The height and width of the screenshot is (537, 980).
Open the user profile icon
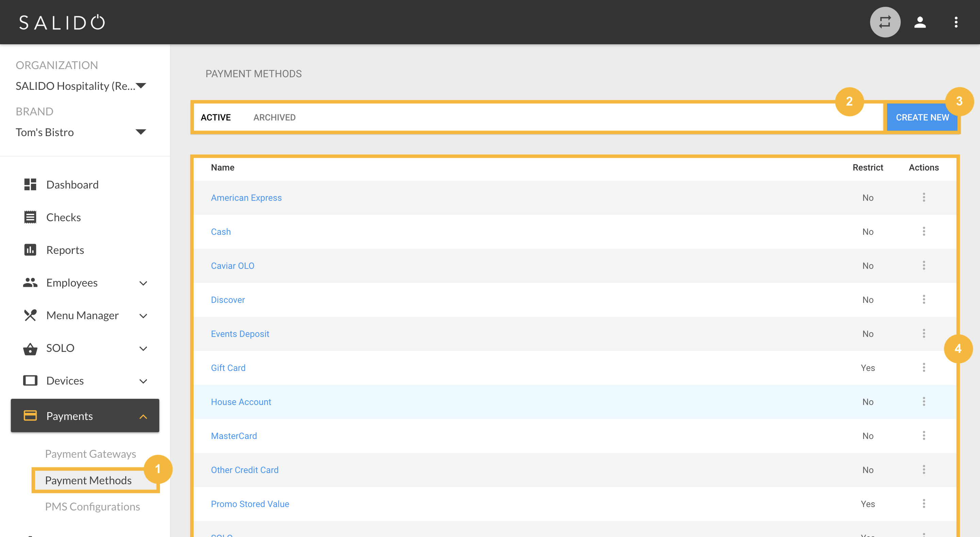[920, 22]
